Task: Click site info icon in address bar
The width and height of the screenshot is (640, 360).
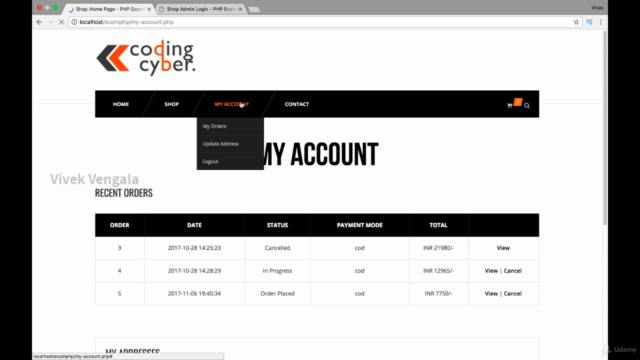Action: [74, 22]
